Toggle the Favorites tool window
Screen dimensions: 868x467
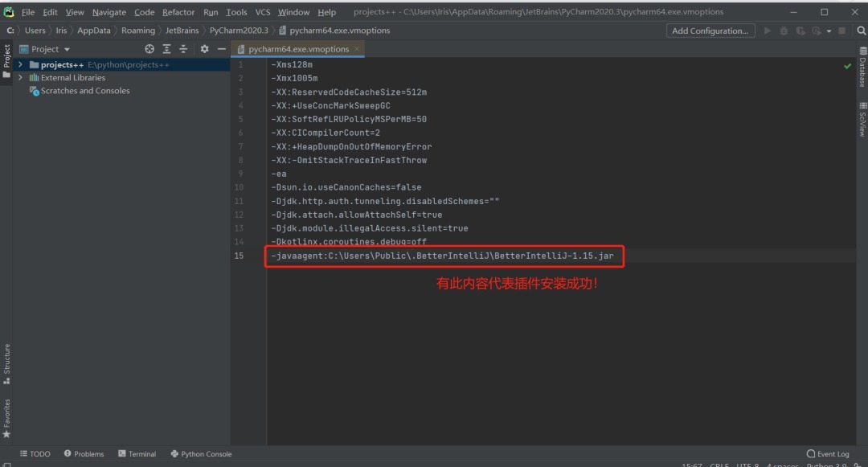(x=6, y=418)
